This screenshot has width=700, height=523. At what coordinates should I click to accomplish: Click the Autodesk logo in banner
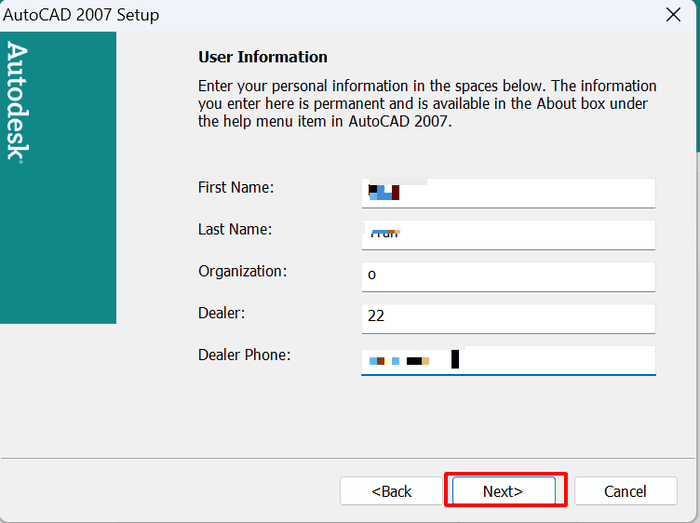pos(17,100)
